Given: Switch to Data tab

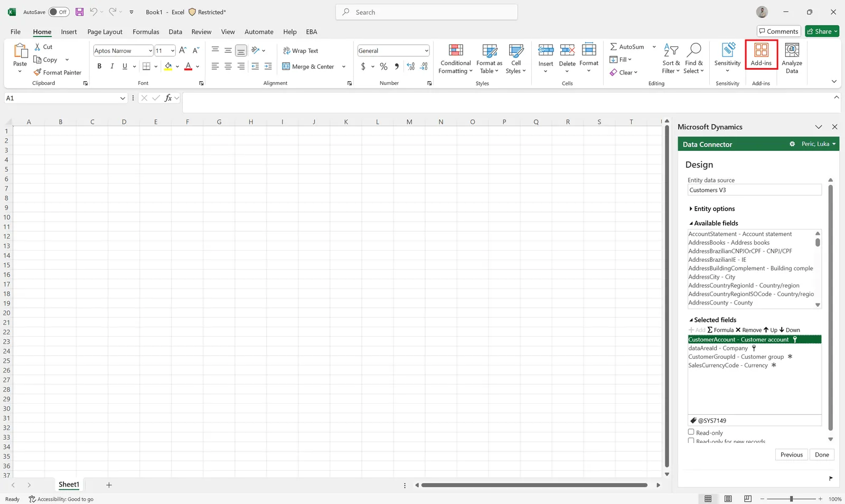Looking at the screenshot, I should click(175, 32).
